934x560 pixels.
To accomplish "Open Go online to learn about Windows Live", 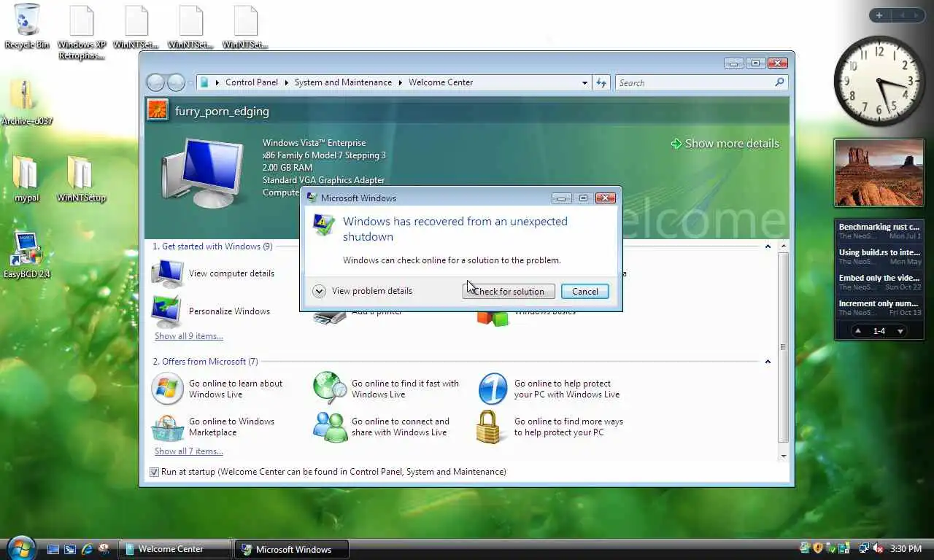I will 217,389.
